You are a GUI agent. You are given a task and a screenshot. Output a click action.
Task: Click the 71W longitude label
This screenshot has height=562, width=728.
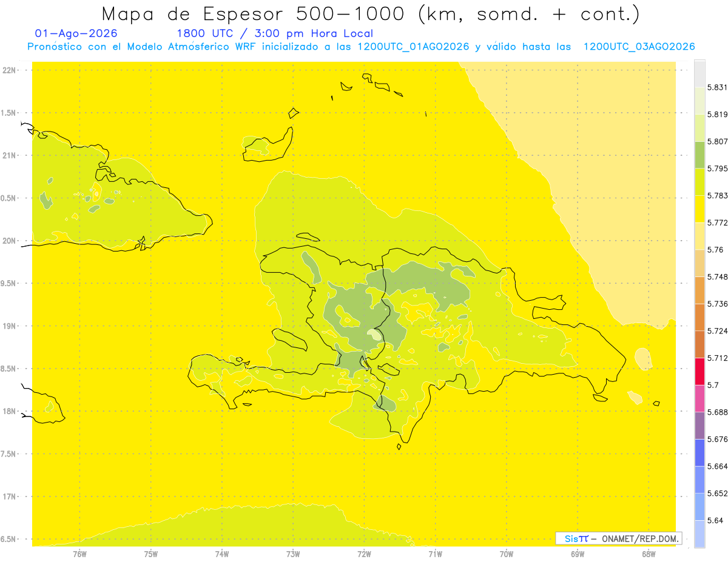435,554
